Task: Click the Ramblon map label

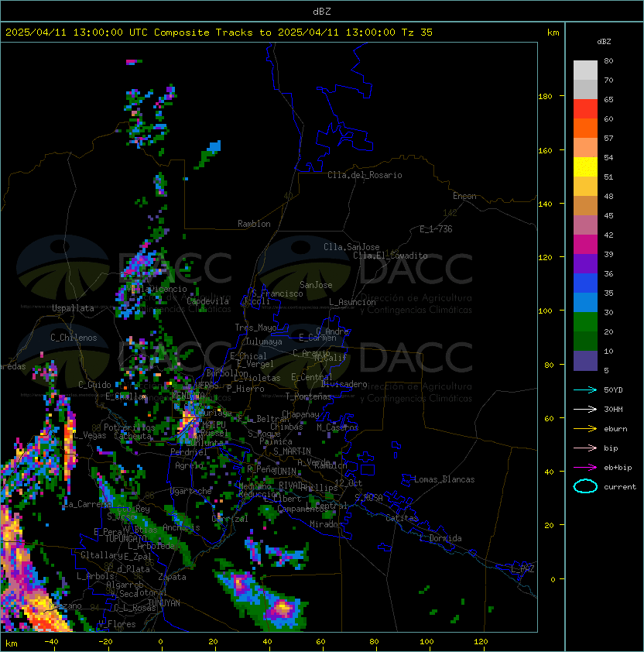Action: pyautogui.click(x=254, y=224)
